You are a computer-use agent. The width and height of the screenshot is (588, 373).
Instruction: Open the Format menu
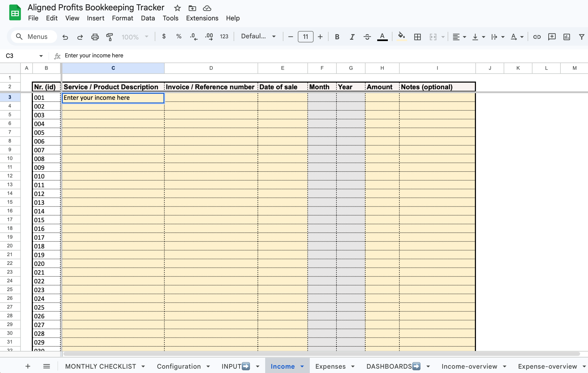click(x=122, y=18)
